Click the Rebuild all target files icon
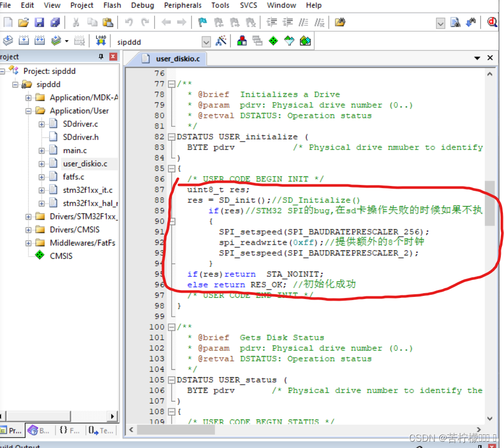This screenshot has width=504, height=448. click(x=40, y=41)
